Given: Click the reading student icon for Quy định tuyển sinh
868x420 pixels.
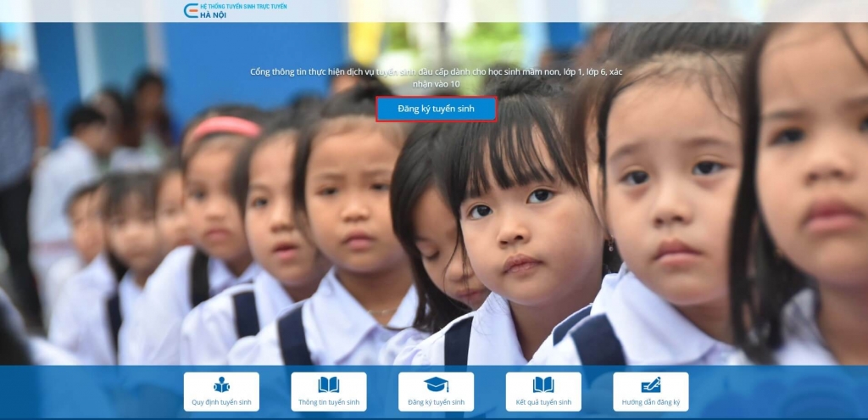Looking at the screenshot, I should pyautogui.click(x=221, y=384).
